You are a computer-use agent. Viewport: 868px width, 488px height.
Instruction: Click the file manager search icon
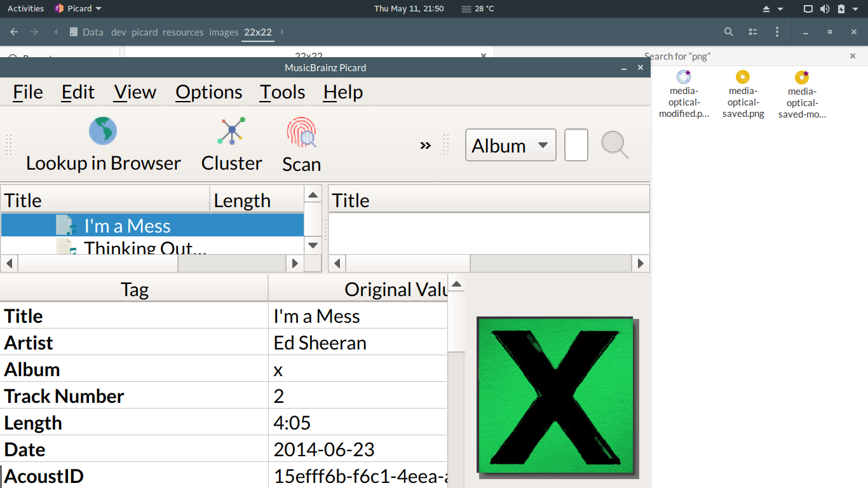point(729,32)
